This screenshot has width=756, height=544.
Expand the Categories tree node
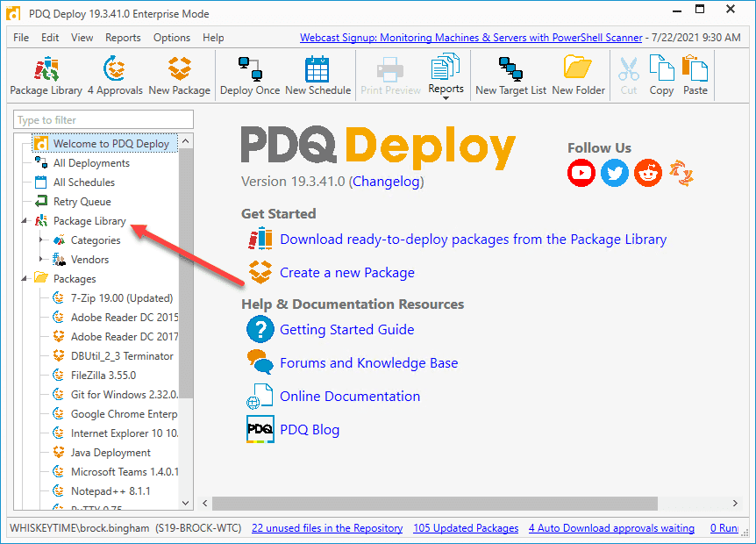pyautogui.click(x=41, y=240)
